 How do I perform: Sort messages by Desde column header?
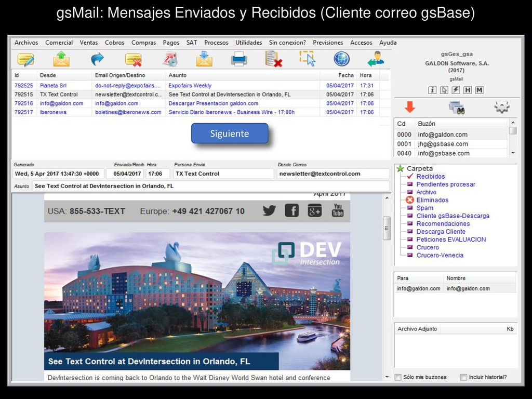pyautogui.click(x=64, y=75)
